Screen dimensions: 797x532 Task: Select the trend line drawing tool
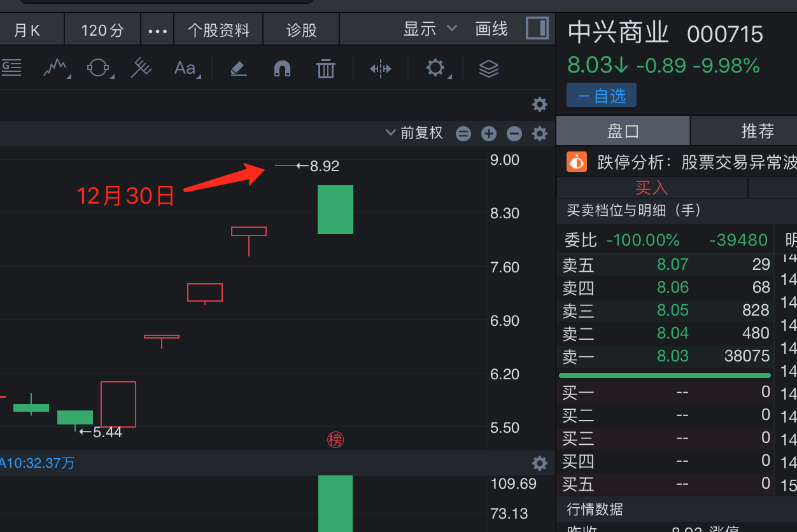tap(55, 67)
